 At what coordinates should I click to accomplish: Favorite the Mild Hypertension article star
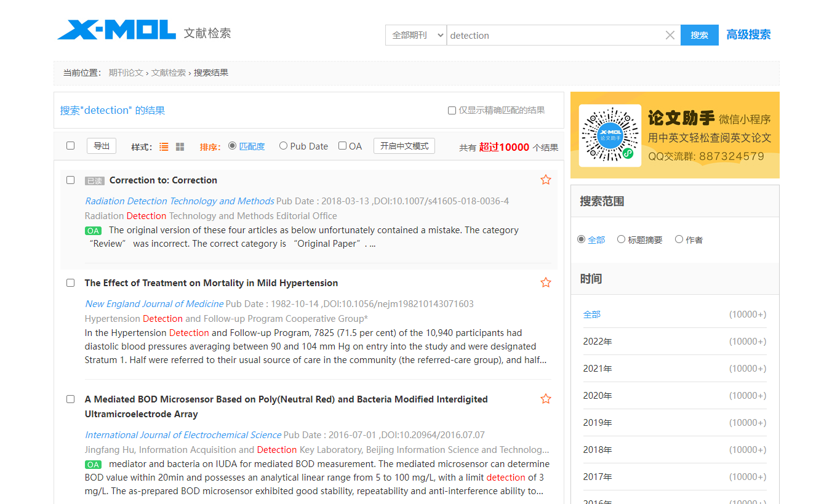pyautogui.click(x=545, y=282)
